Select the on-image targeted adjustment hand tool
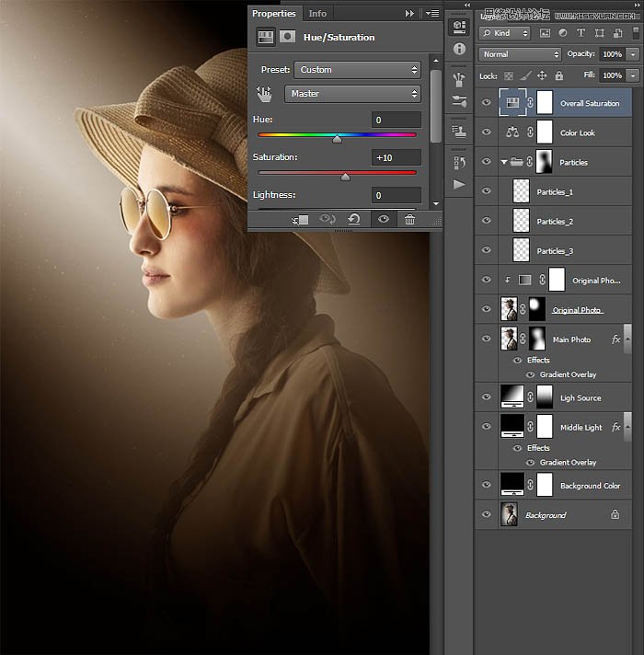 point(265,93)
